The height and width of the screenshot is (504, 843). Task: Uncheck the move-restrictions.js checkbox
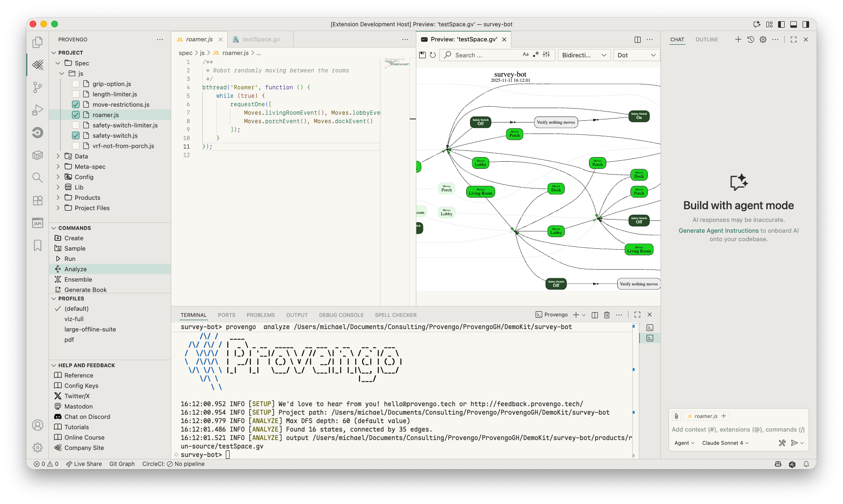[76, 104]
